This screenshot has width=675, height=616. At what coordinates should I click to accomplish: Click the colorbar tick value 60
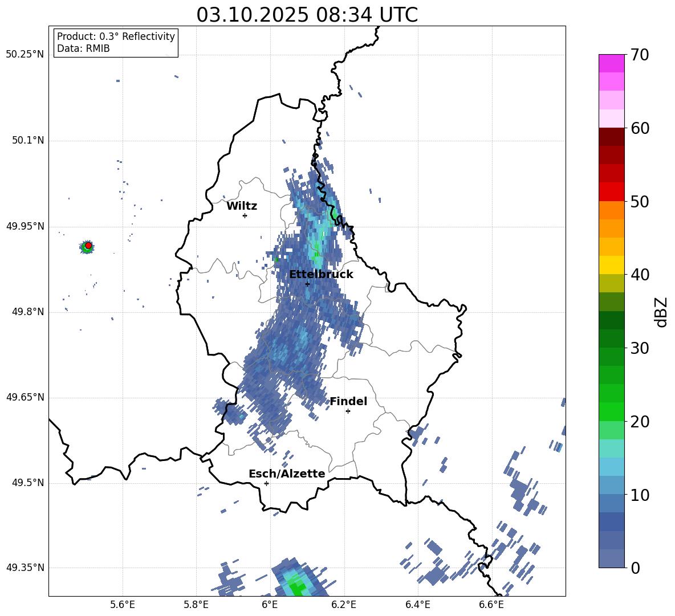pos(640,128)
